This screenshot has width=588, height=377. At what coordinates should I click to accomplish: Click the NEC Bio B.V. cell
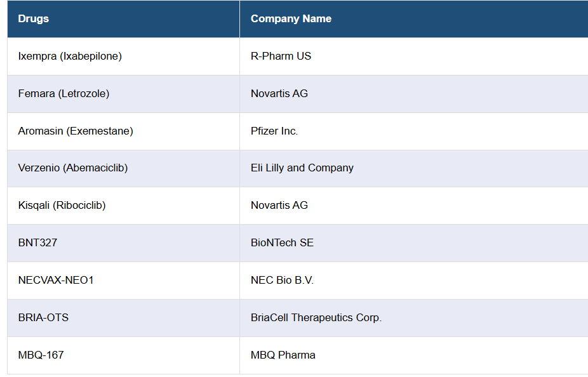(x=282, y=280)
